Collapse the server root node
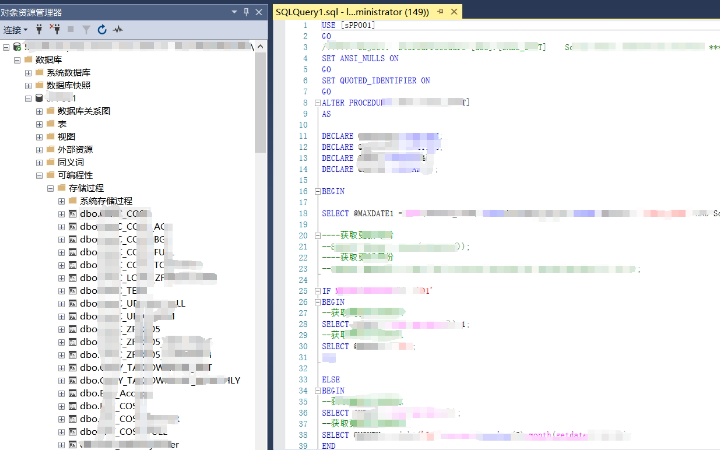 pos(6,47)
